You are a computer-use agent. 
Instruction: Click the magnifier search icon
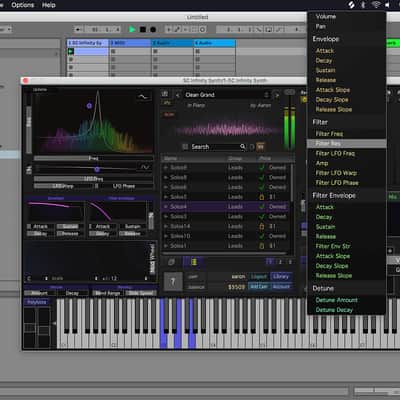point(243,146)
